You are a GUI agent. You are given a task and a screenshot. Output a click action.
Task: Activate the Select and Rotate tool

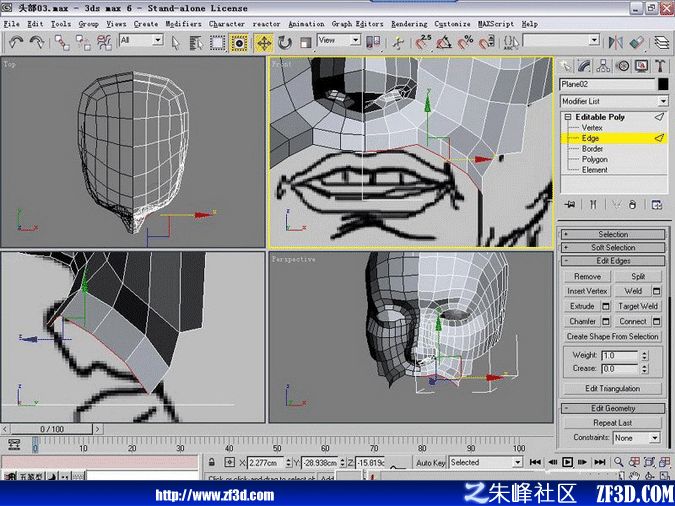point(285,43)
